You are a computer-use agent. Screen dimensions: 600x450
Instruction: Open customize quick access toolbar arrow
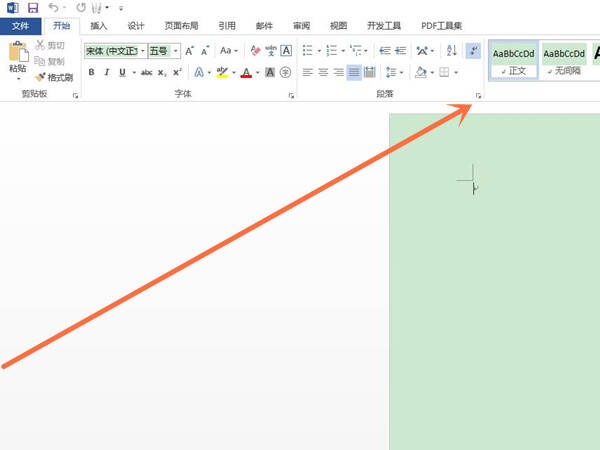click(x=121, y=8)
